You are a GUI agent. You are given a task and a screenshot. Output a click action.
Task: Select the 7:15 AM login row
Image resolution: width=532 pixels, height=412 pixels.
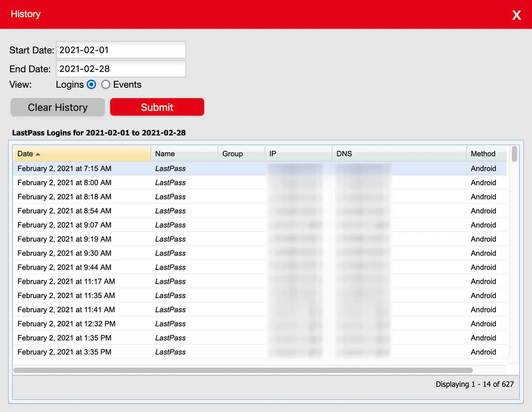coord(64,169)
